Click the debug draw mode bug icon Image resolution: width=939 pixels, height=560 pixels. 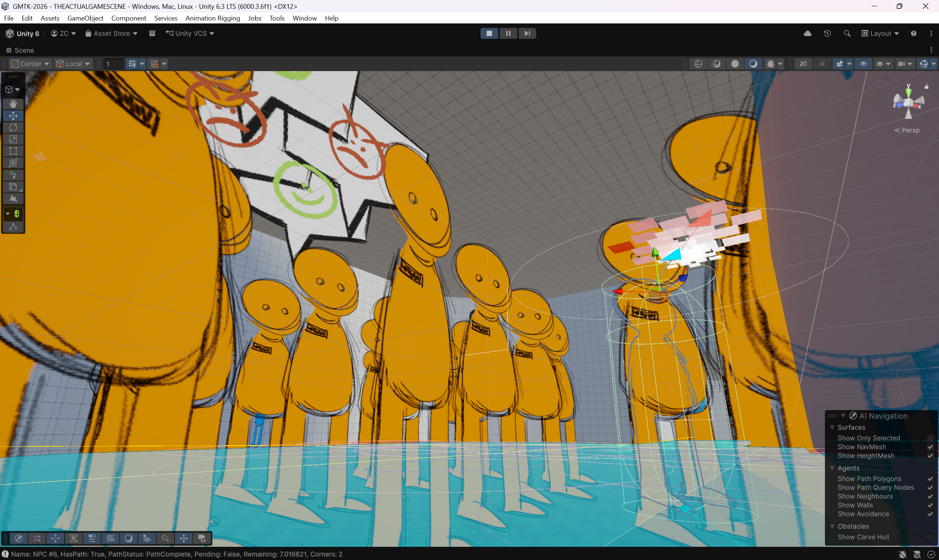point(770,64)
